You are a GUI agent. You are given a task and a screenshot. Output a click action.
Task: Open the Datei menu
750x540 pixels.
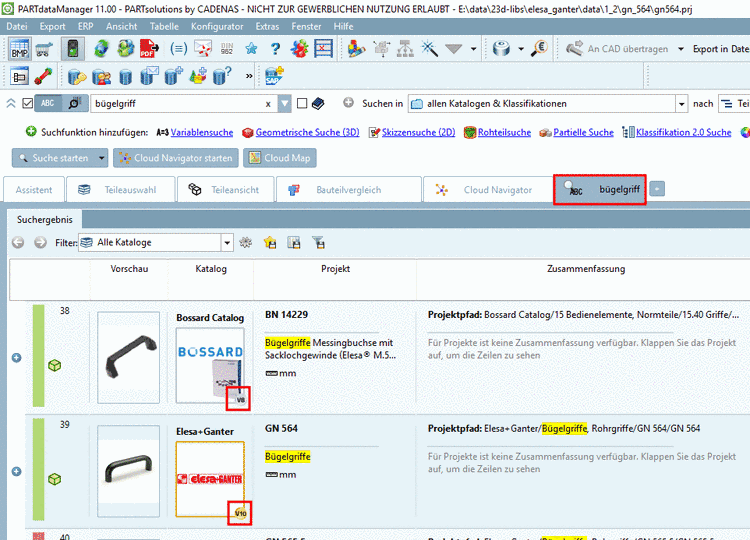pyautogui.click(x=17, y=26)
